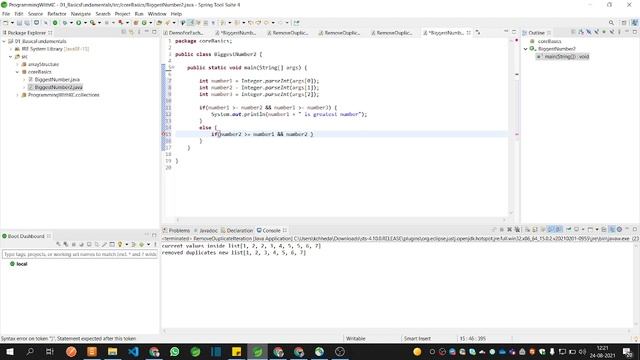The height and width of the screenshot is (360, 640).
Task: Toggle Pin Console button
Action: tap(569, 230)
